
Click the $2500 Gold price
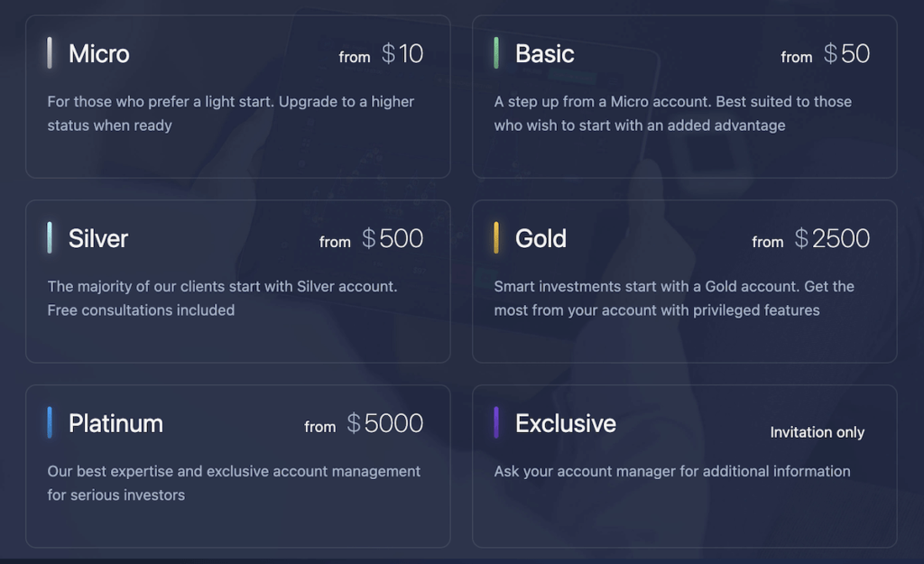pos(832,238)
